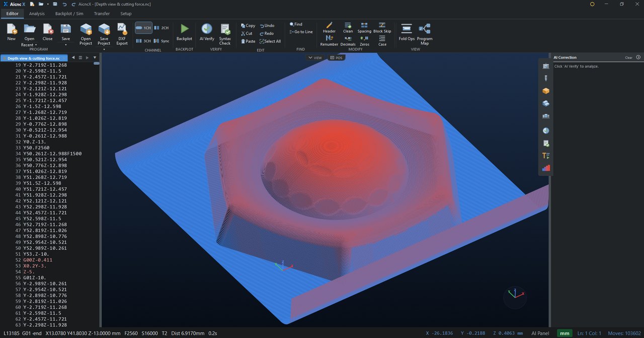Viewport: 644px width, 338px height.
Task: Open the Backplot / Sim tab
Action: pyautogui.click(x=70, y=14)
